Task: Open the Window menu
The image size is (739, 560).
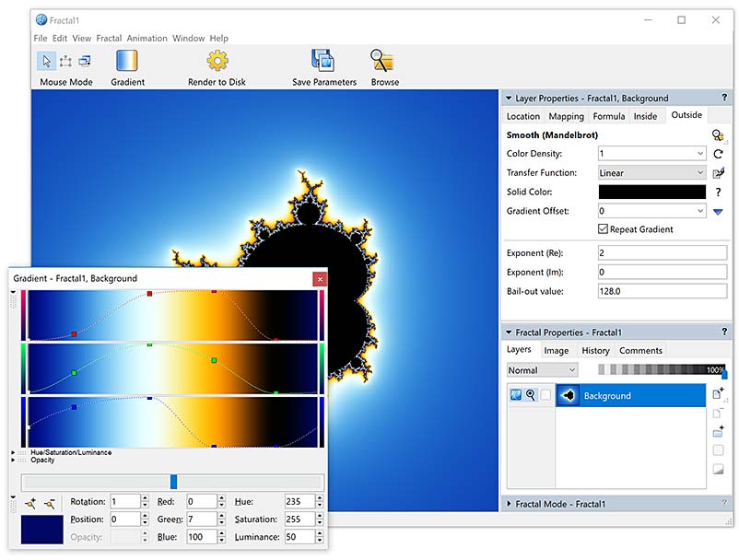Action: [x=189, y=38]
